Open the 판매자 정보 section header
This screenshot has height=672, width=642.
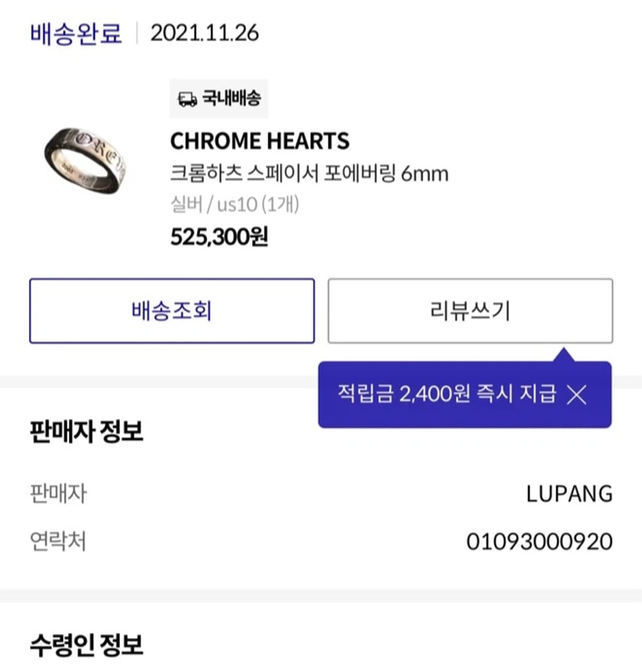pos(87,432)
